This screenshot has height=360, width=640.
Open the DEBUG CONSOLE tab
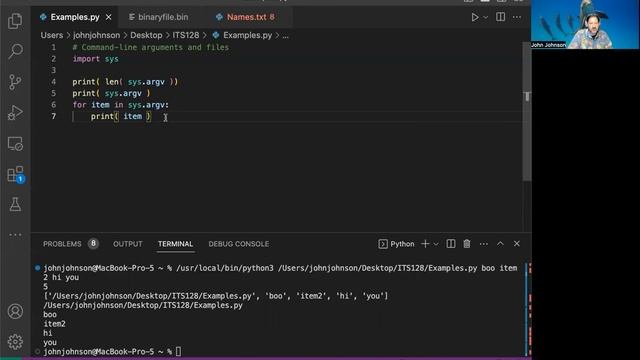tap(239, 244)
